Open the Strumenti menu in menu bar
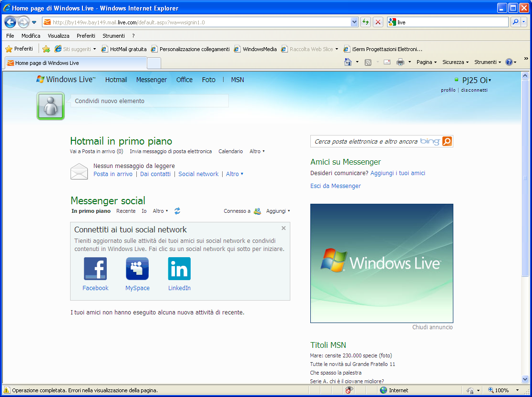 click(x=113, y=36)
